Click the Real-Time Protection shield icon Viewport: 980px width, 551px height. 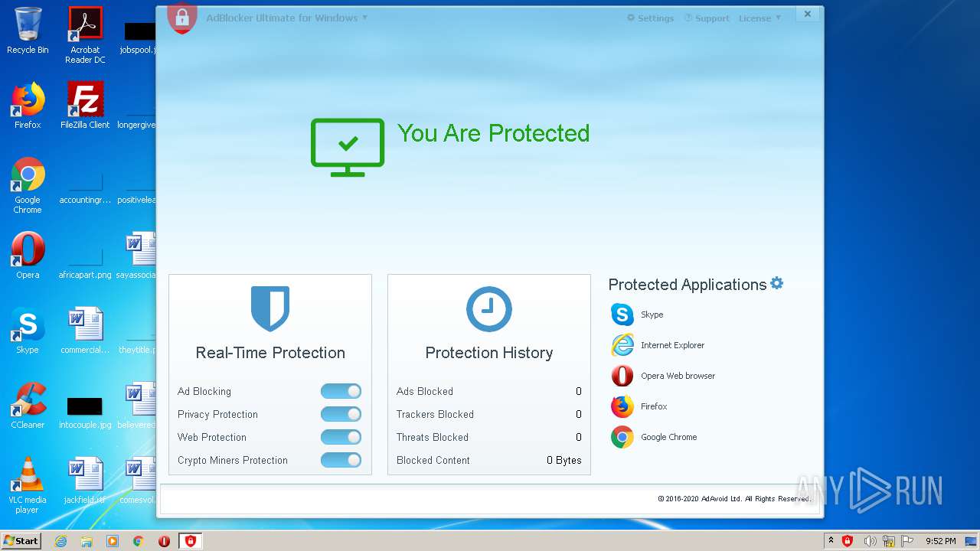pos(270,308)
